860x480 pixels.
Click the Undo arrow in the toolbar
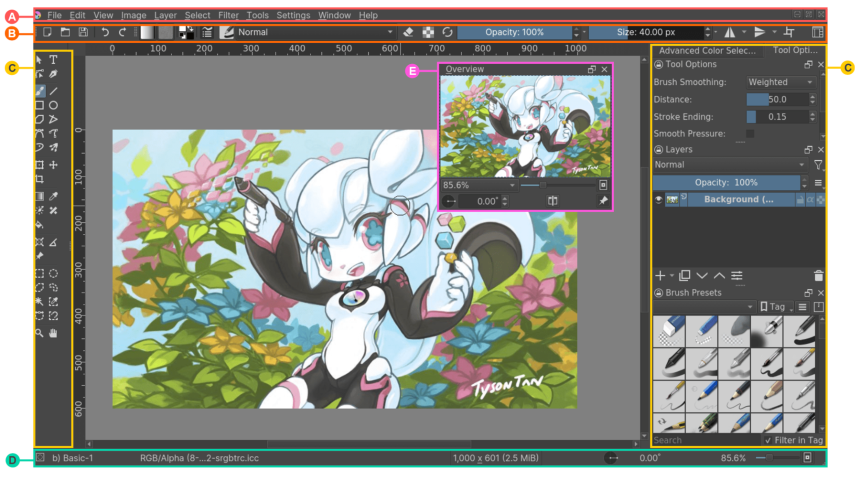click(x=105, y=32)
